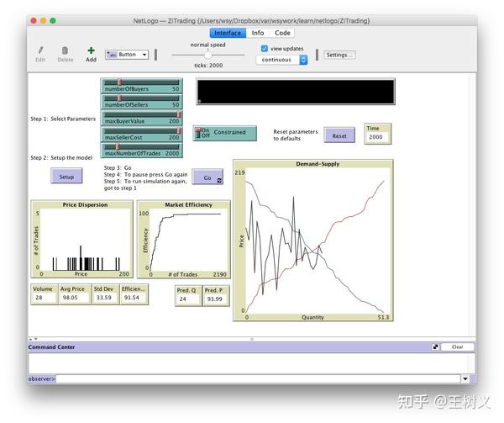
Task: Open the continuous update mode dropdown
Action: tap(281, 60)
